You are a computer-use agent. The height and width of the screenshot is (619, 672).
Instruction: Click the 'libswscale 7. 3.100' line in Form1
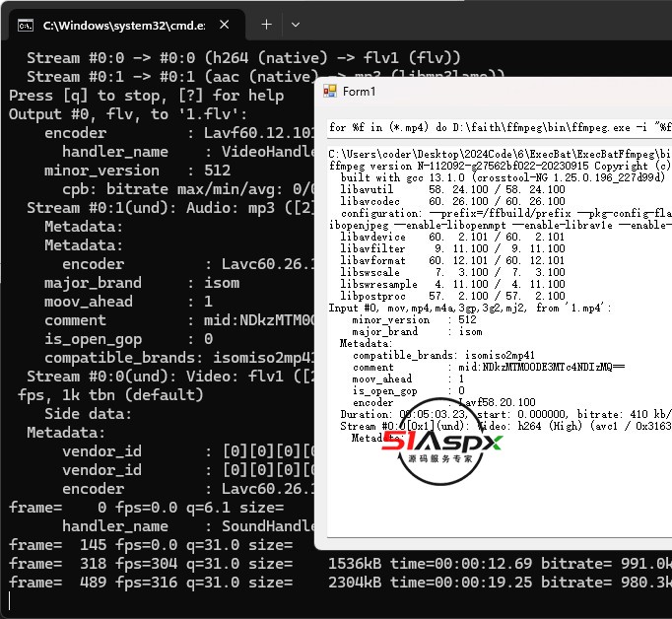[452, 272]
